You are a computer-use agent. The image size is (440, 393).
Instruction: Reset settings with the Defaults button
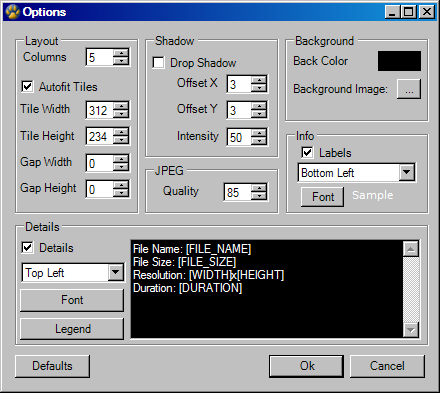(52, 366)
